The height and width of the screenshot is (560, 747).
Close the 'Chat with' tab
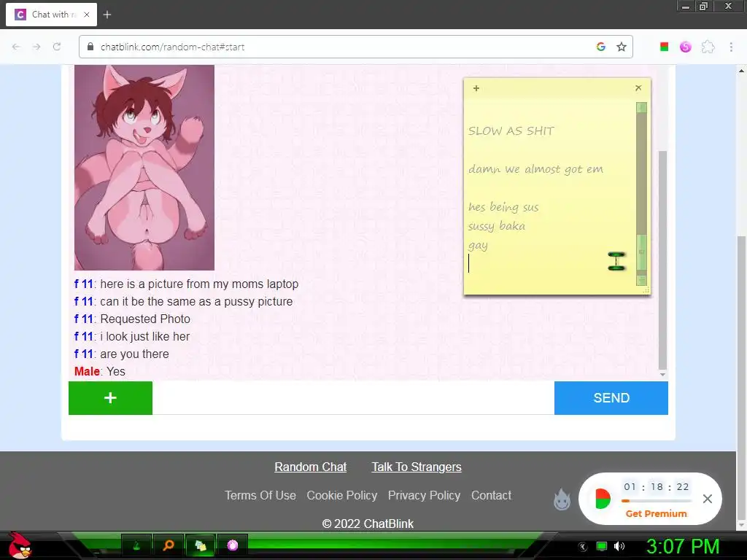point(86,15)
